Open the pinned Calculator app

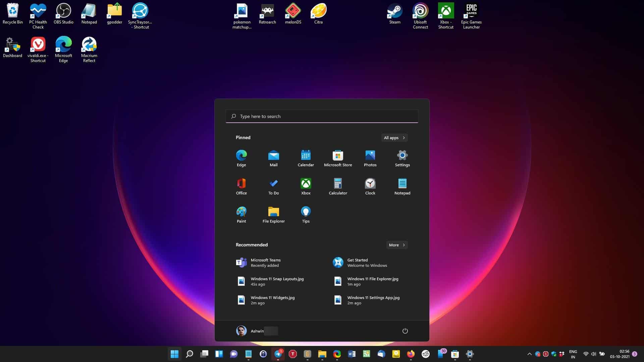pyautogui.click(x=338, y=186)
